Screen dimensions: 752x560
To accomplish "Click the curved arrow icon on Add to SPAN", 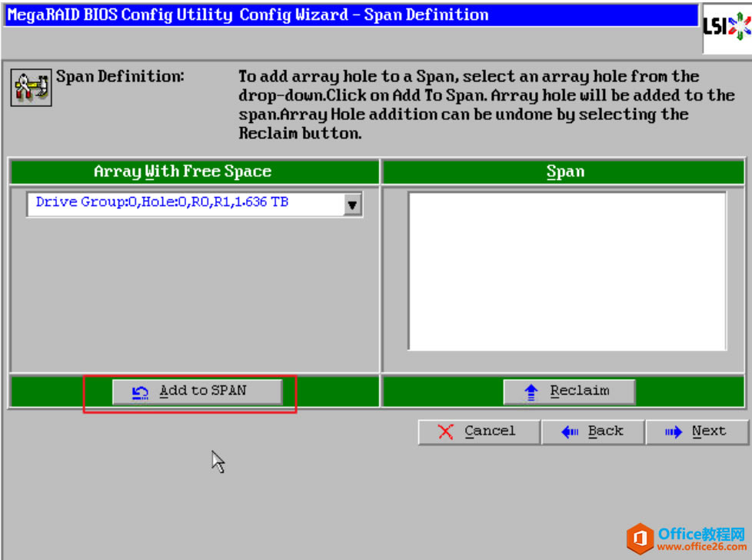I will [140, 392].
